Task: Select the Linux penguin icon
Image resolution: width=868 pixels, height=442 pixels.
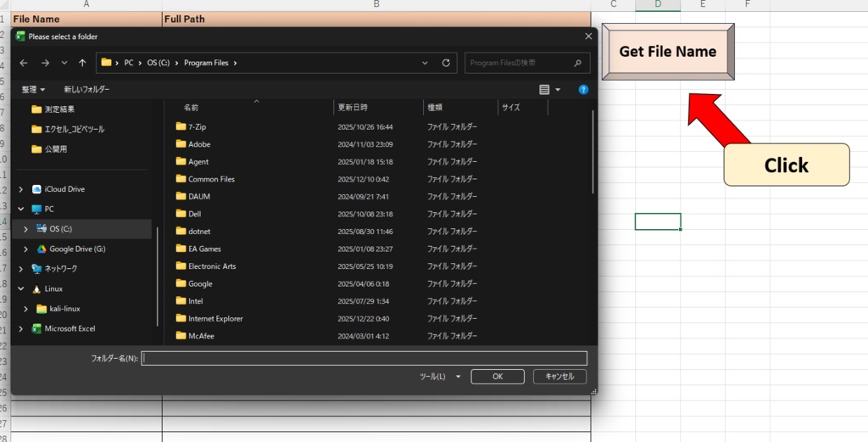Action: (36, 289)
